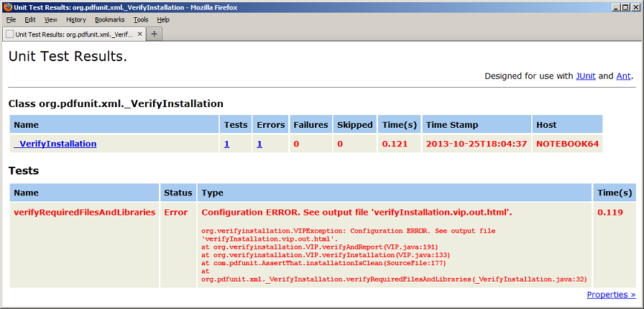Close the Unit Test Results tab
The image size is (644, 309).
tap(139, 34)
